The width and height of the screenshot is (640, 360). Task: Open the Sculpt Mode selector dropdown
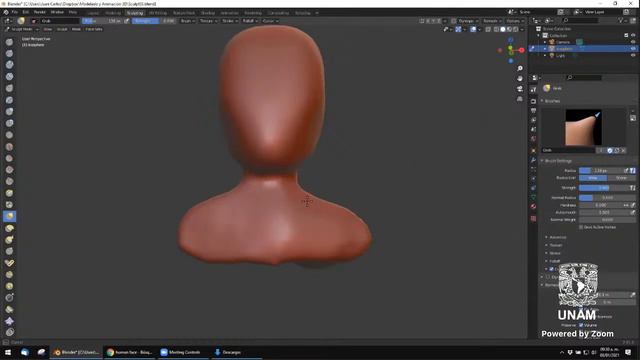coord(22,29)
